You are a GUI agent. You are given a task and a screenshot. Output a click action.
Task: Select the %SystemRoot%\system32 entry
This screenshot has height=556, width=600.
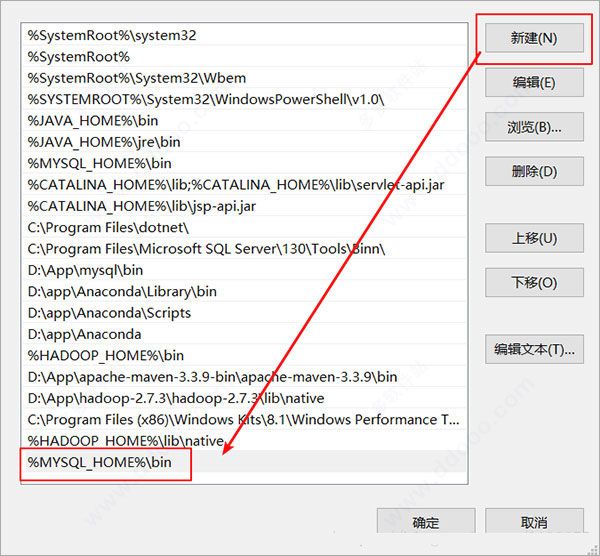coord(244,36)
